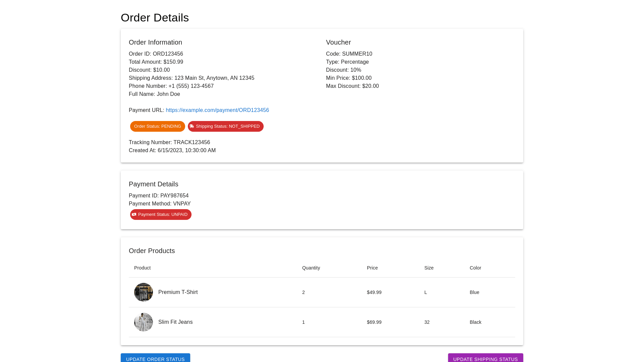644x362 pixels.
Task: Click the Size column header
Action: tap(429, 268)
